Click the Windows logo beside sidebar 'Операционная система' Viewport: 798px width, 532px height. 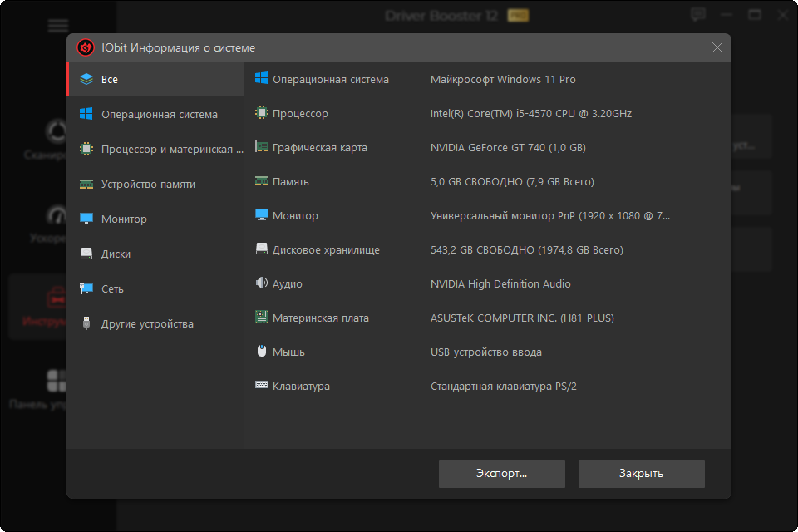(x=86, y=114)
